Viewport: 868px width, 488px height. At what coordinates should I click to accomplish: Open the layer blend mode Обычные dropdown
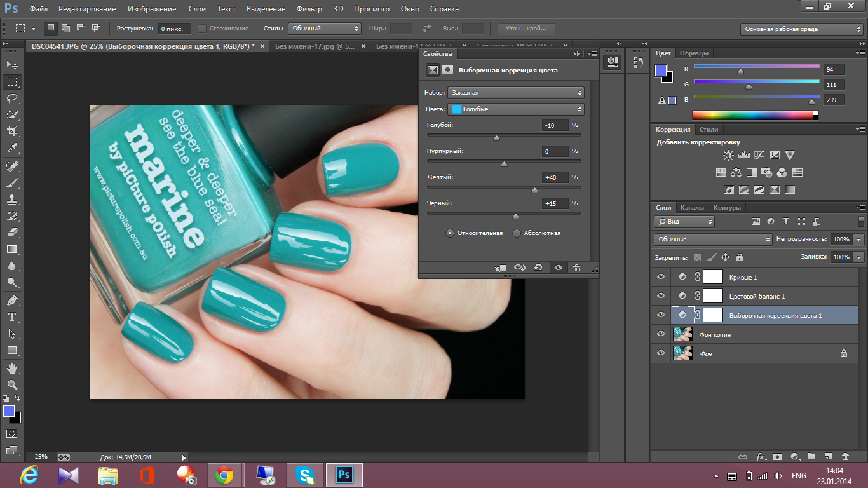click(x=713, y=240)
